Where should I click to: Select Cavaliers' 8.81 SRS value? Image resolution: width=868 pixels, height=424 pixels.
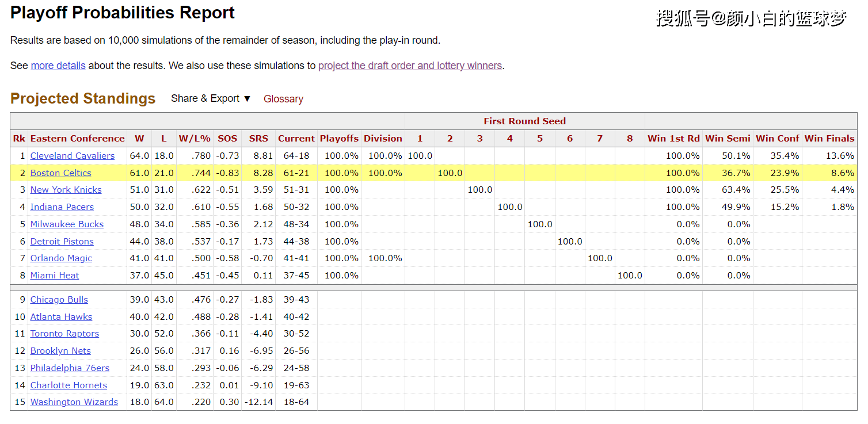263,155
